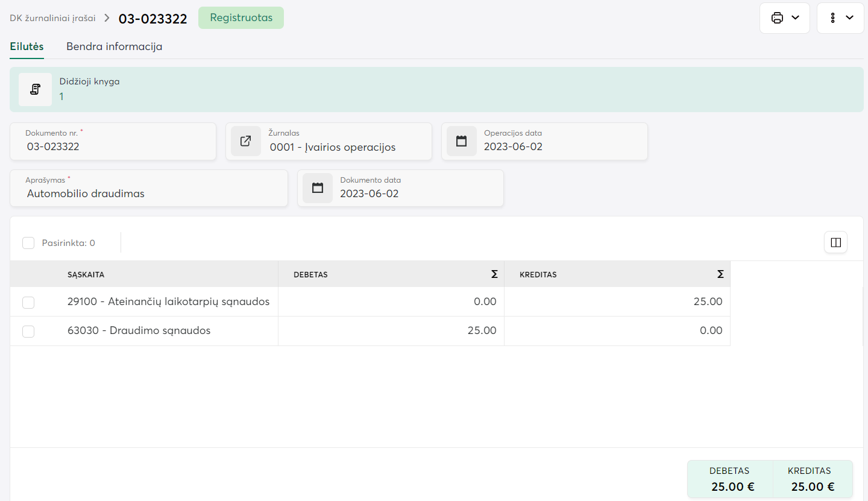Screen dimensions: 868x501
Task: Switch to the Bendra informacija tab
Action: (114, 46)
